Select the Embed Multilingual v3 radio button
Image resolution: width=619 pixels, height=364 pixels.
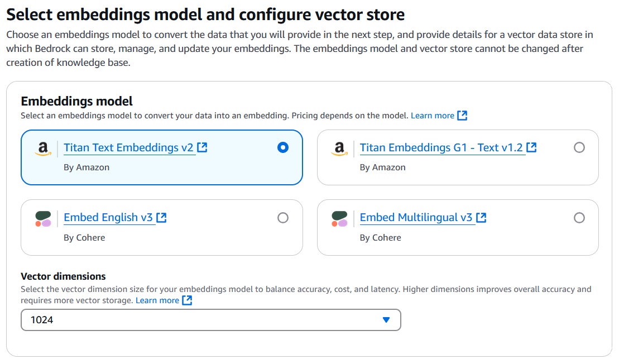(579, 218)
